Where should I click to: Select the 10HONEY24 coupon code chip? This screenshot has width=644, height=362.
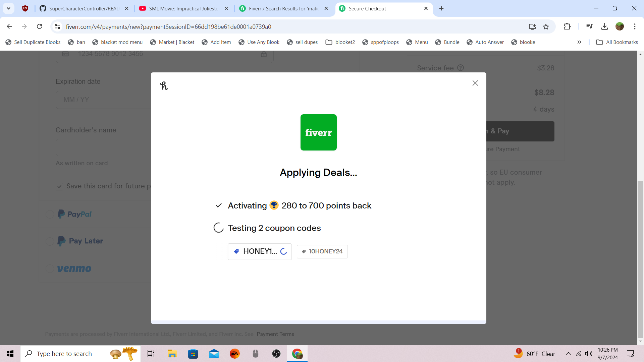(x=322, y=251)
